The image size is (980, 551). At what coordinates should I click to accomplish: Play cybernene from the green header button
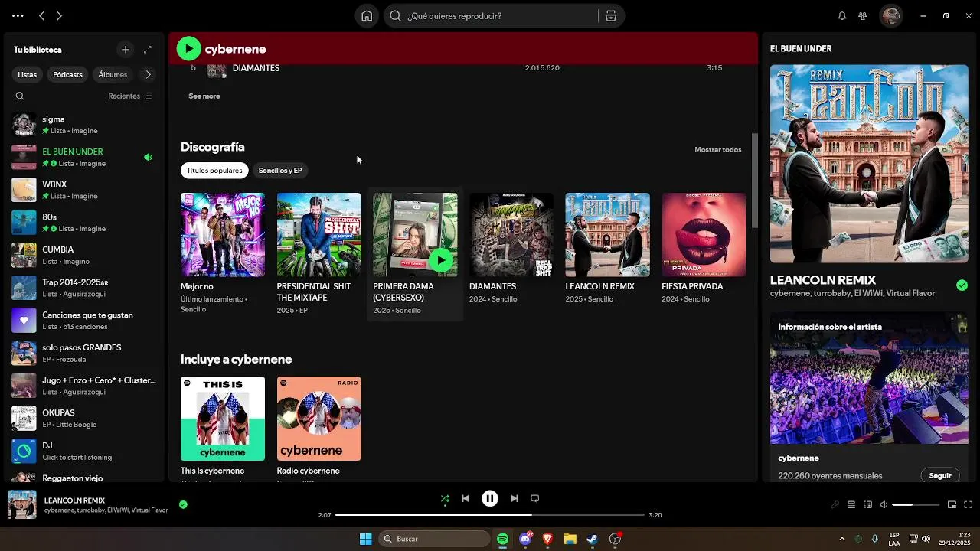point(188,49)
